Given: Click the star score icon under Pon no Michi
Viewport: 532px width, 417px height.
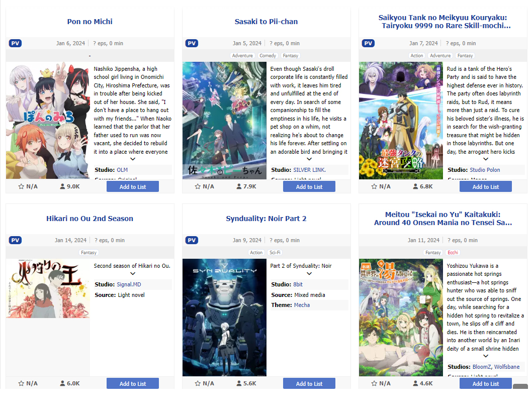Looking at the screenshot, I should point(21,186).
